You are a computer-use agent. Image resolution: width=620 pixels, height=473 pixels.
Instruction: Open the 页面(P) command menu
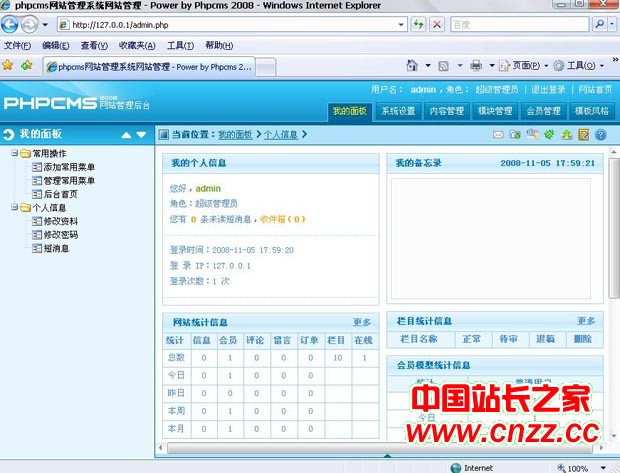tap(524, 66)
